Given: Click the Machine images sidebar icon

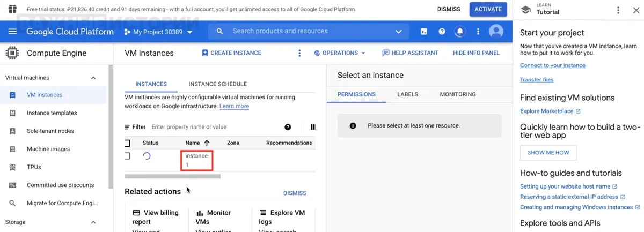Looking at the screenshot, I should (x=13, y=149).
